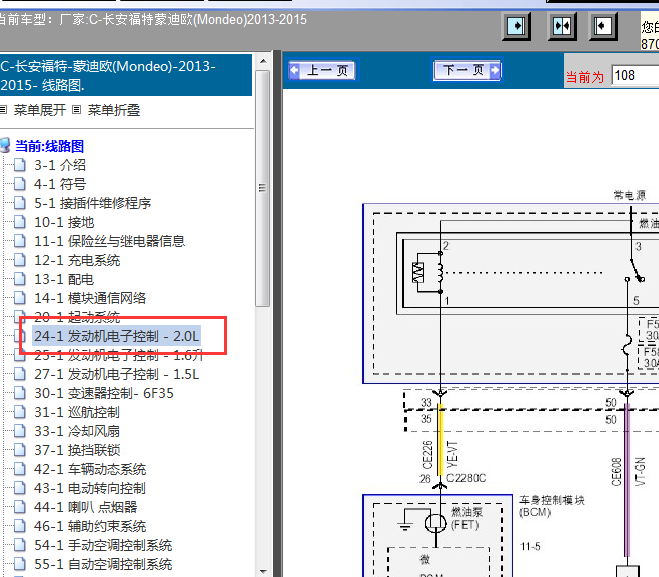
Task: Click circuit label CE226 in diagram
Action: click(427, 455)
